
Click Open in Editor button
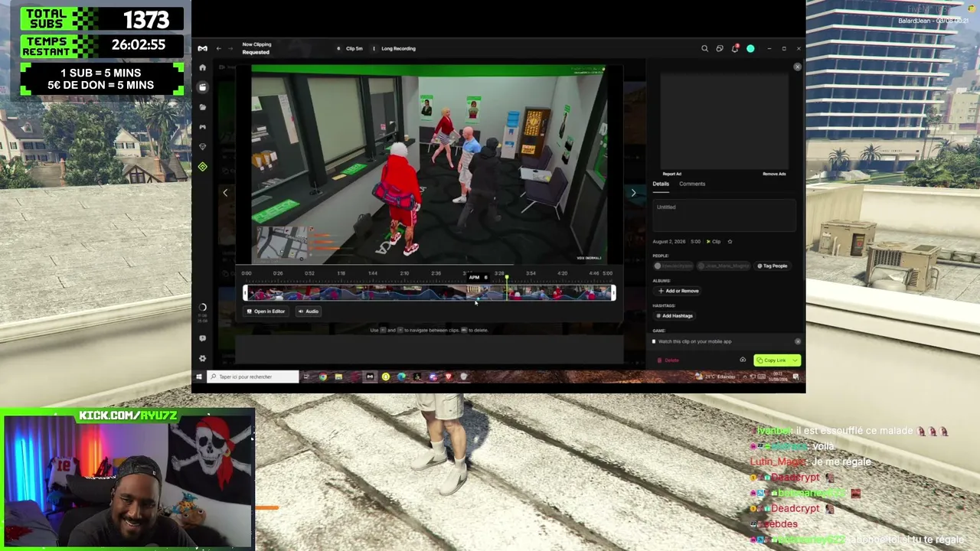(266, 311)
